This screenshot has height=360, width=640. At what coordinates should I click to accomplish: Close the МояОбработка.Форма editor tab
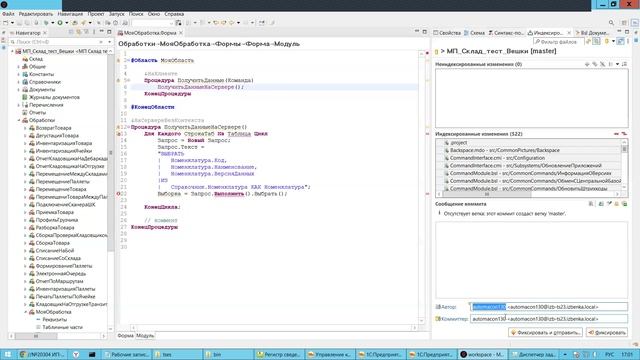click(x=181, y=33)
